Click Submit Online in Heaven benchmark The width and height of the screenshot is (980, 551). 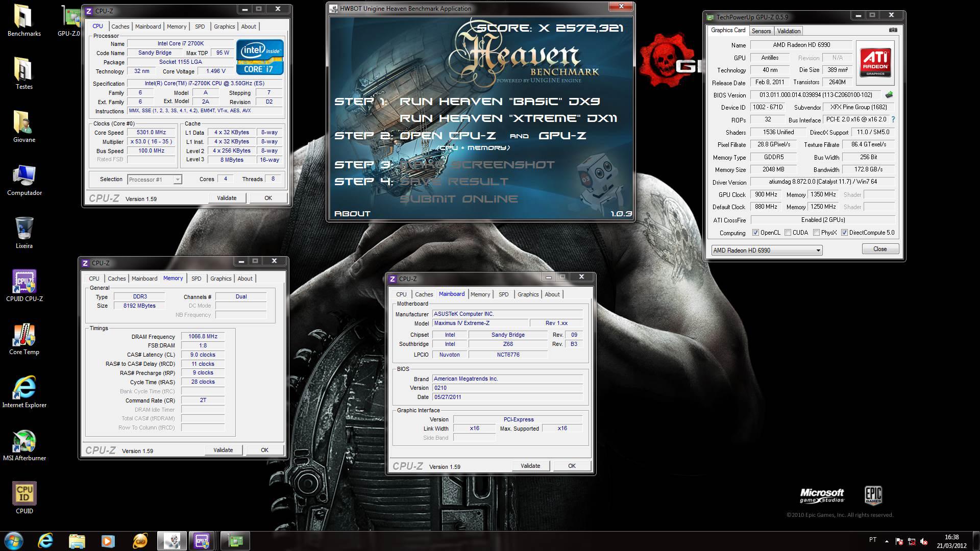pos(458,199)
